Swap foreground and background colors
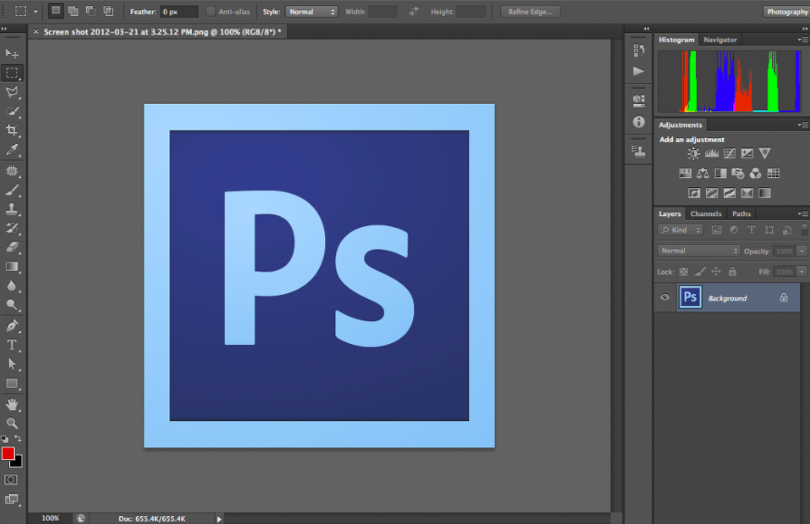 pyautogui.click(x=18, y=439)
